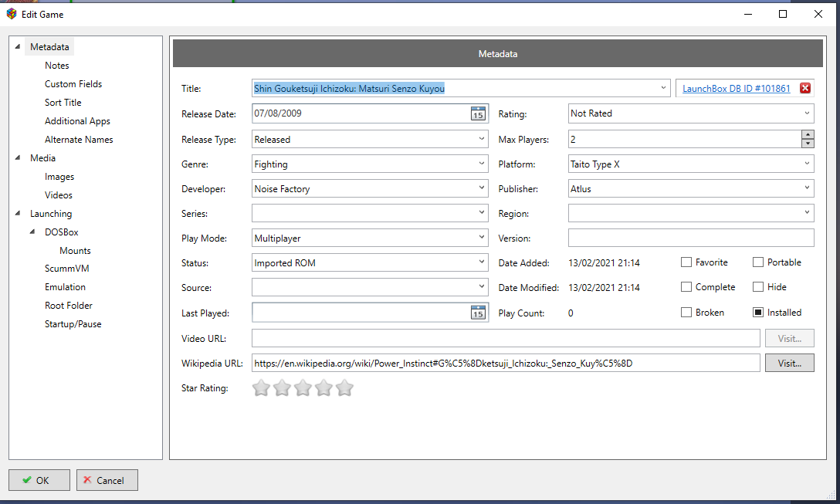The width and height of the screenshot is (840, 504).
Task: Open the Mounts section
Action: tap(75, 251)
